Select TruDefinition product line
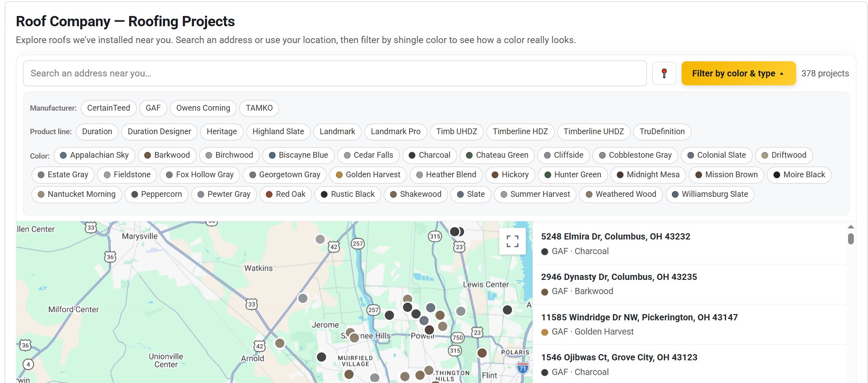 pyautogui.click(x=662, y=132)
